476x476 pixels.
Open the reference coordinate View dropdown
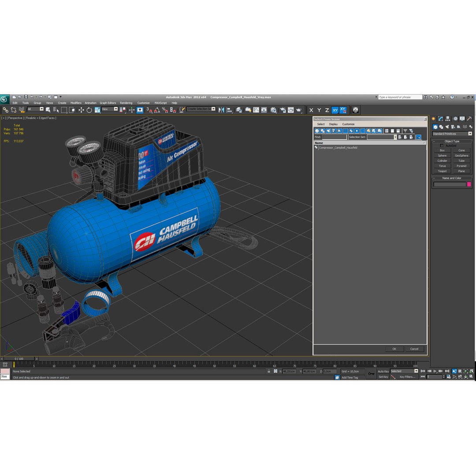[110, 109]
